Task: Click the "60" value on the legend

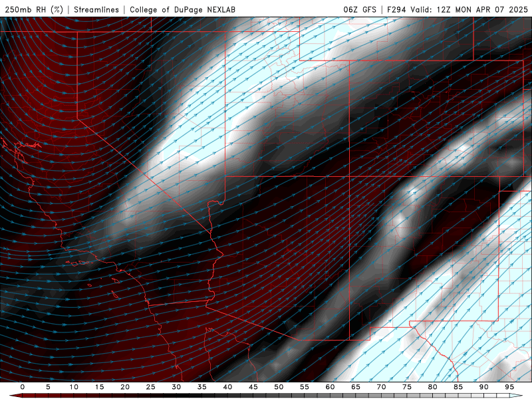Action: 330,387
